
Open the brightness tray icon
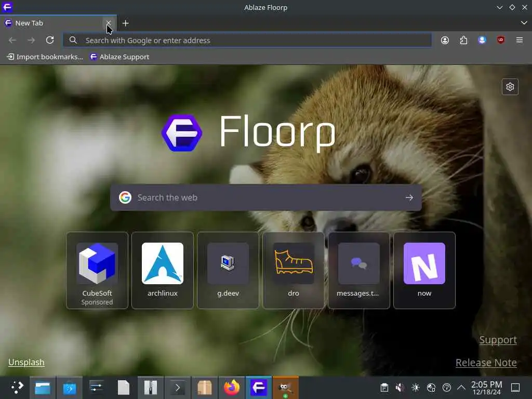pos(415,388)
